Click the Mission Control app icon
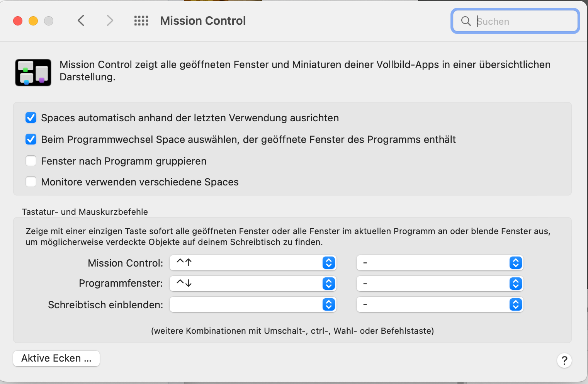 pyautogui.click(x=33, y=72)
